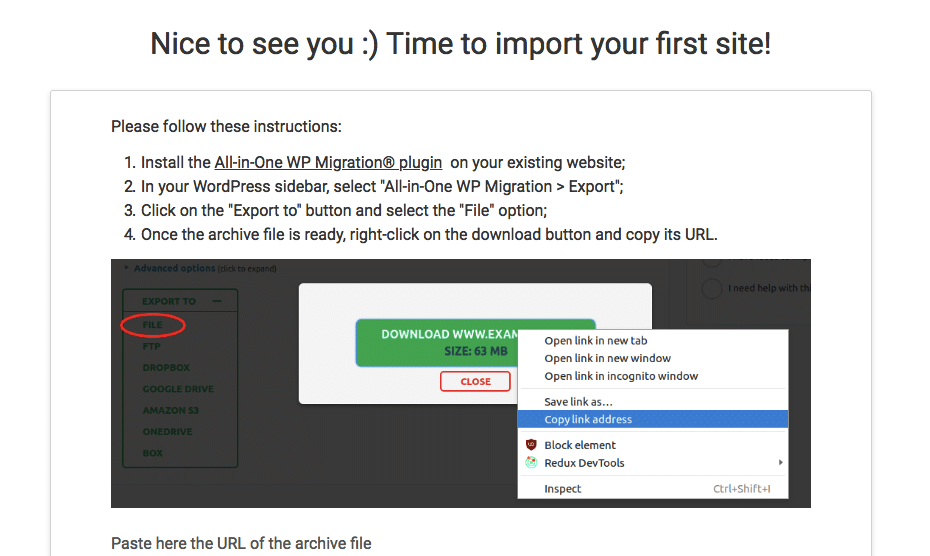Collapse the Export To list via minus sign
Screen dimensions: 930x556
pyautogui.click(x=217, y=301)
